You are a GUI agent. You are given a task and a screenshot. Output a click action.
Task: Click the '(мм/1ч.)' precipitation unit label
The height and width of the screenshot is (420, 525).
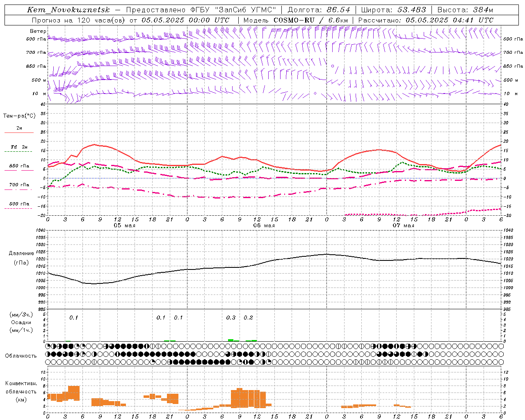(21, 330)
